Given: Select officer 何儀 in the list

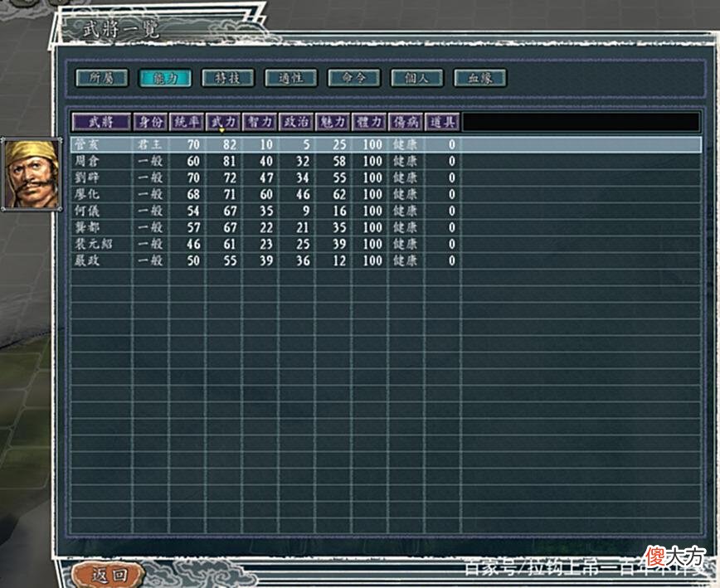Looking at the screenshot, I should pyautogui.click(x=386, y=211).
